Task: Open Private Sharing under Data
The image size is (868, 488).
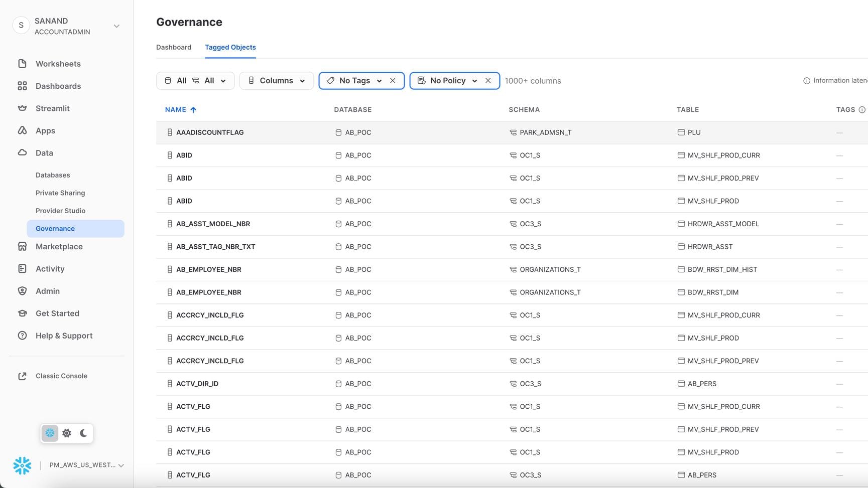Action: pos(60,193)
